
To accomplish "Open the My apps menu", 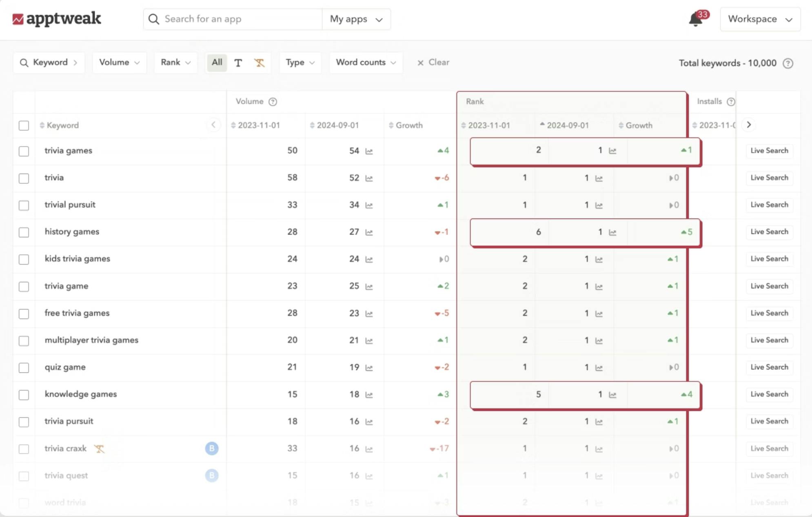I will click(x=356, y=19).
